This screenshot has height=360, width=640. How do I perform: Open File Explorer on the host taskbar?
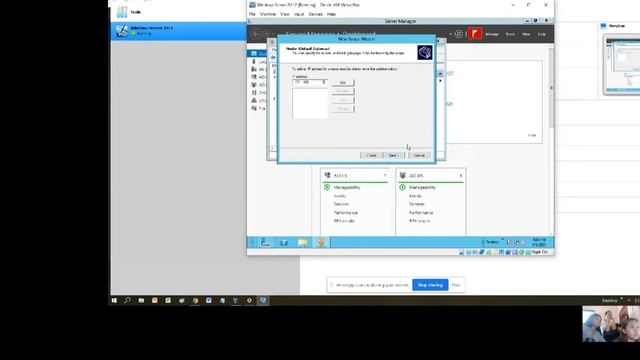click(x=141, y=300)
